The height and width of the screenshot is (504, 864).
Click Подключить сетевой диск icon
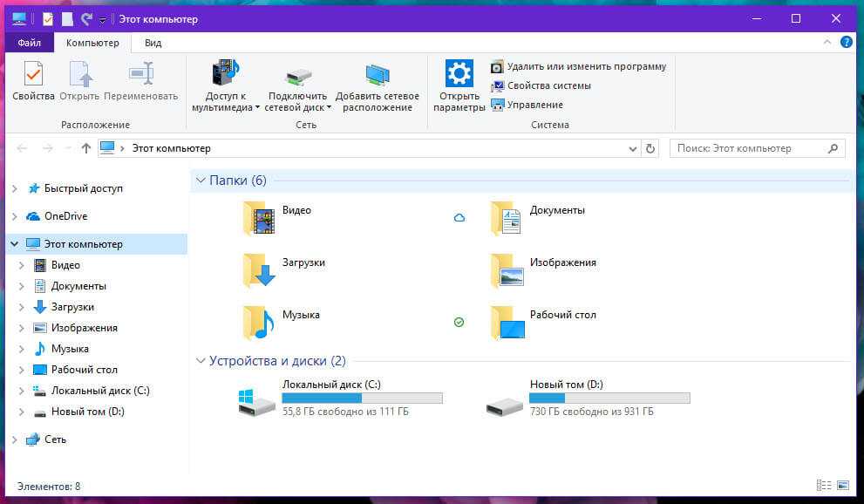coord(299,76)
